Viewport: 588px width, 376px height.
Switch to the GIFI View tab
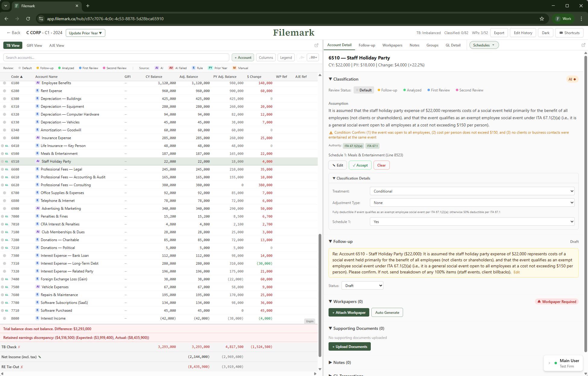click(x=34, y=45)
